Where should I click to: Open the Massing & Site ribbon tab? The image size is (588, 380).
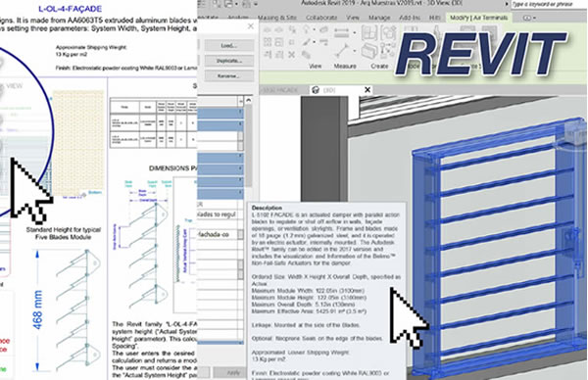point(277,18)
